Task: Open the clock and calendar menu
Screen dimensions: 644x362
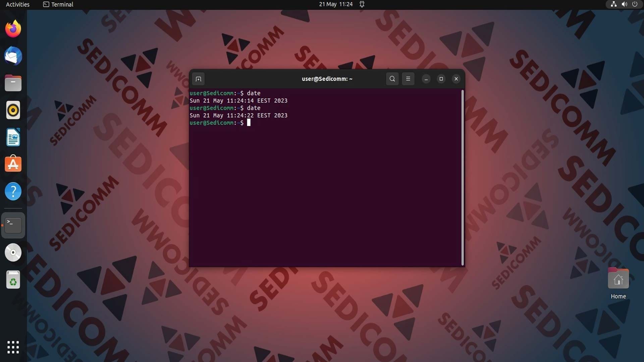Action: (336, 4)
